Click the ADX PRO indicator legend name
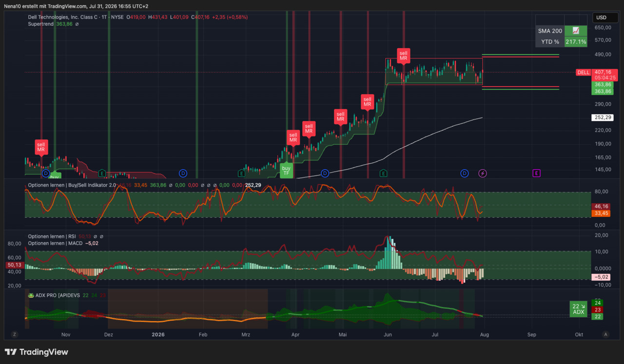 pos(58,295)
